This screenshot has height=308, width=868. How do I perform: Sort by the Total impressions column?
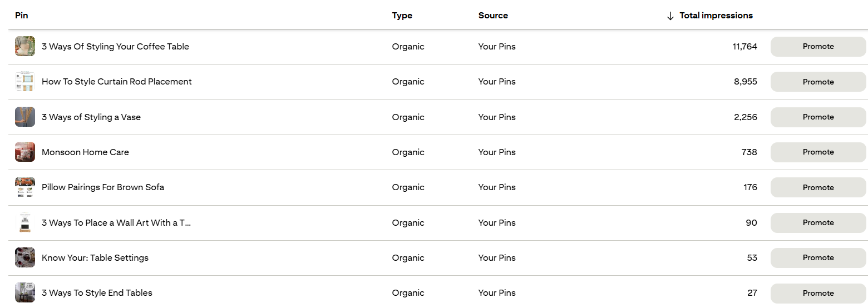716,16
